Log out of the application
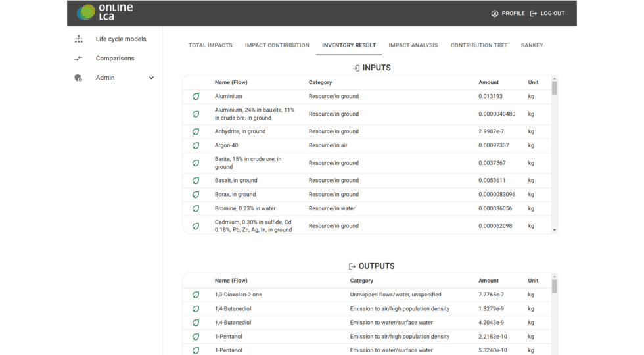644x355 pixels. point(547,13)
